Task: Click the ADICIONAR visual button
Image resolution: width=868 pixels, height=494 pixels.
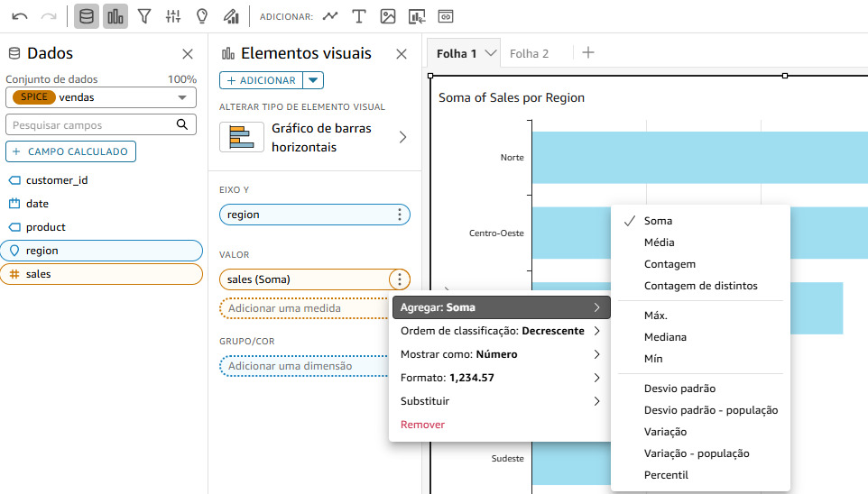Action: point(262,80)
